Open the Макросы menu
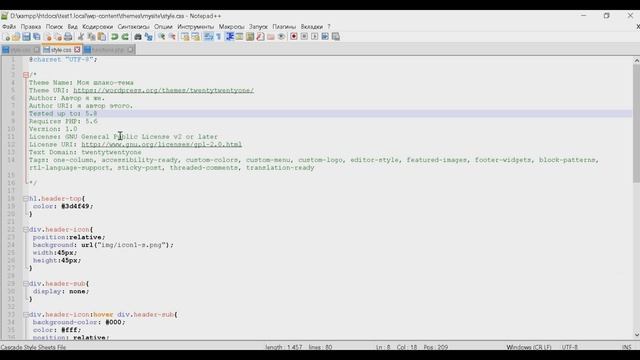 [231, 27]
